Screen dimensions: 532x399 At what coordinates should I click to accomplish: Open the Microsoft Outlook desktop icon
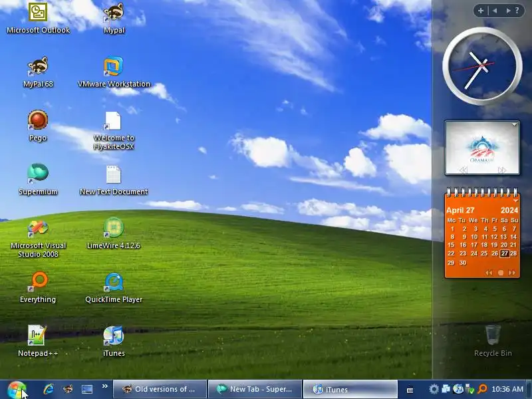pyautogui.click(x=38, y=18)
